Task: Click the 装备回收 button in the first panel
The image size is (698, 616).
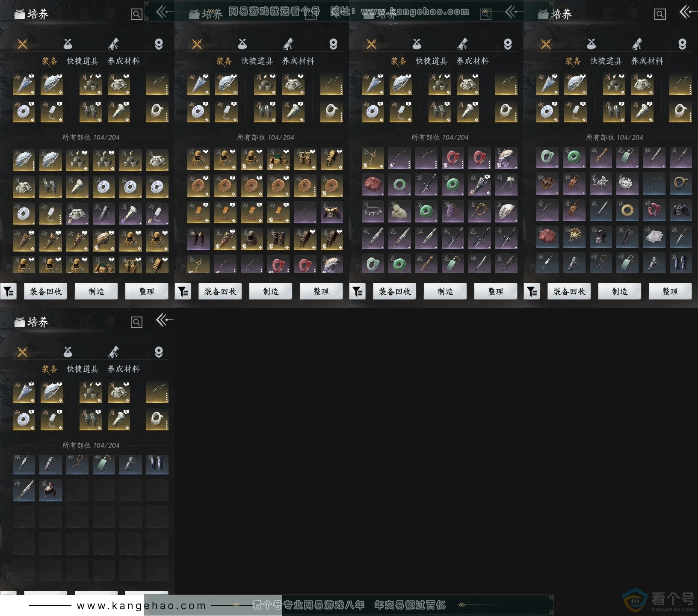Action: point(46,291)
